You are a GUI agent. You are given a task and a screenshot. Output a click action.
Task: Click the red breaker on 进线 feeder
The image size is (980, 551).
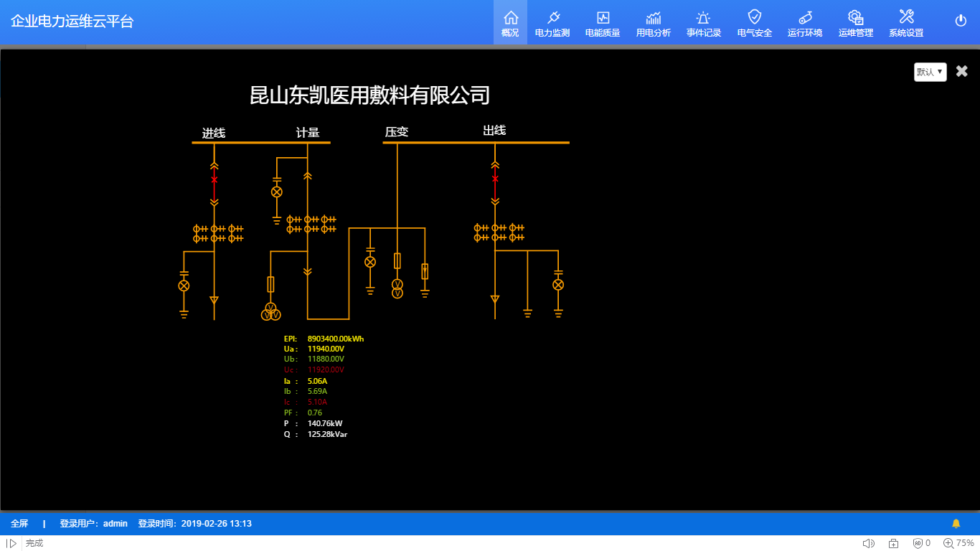click(214, 179)
